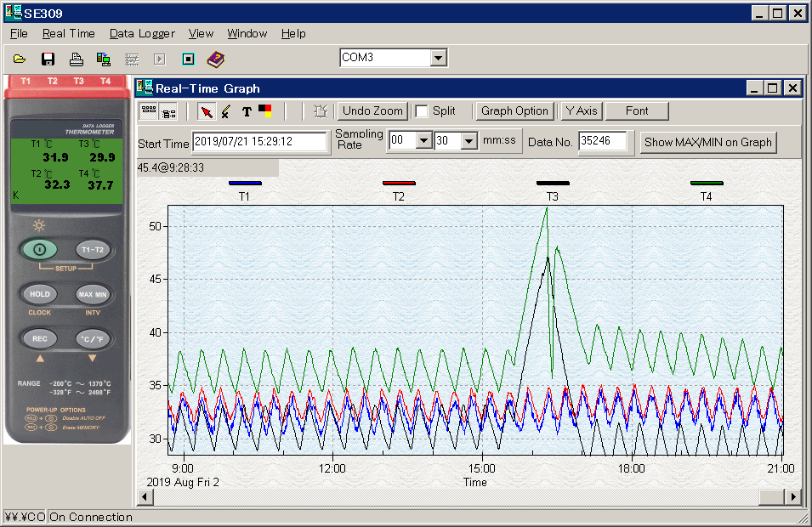This screenshot has height=527, width=812.
Task: Click T1-T2 button on thermometer
Action: click(x=93, y=250)
